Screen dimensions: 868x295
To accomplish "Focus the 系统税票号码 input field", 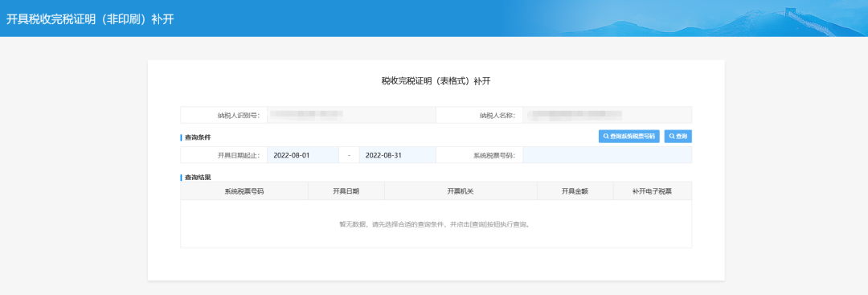I will 608,155.
